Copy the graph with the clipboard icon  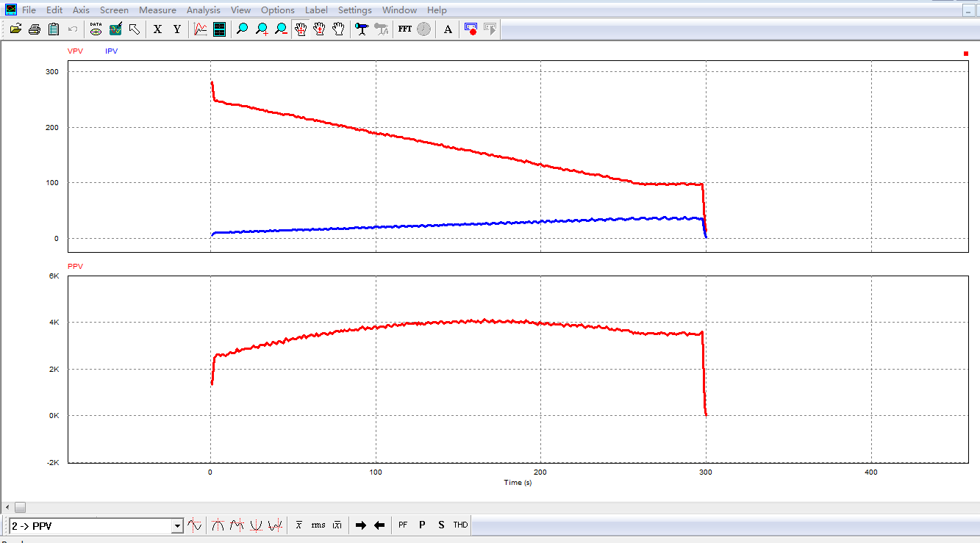click(54, 29)
